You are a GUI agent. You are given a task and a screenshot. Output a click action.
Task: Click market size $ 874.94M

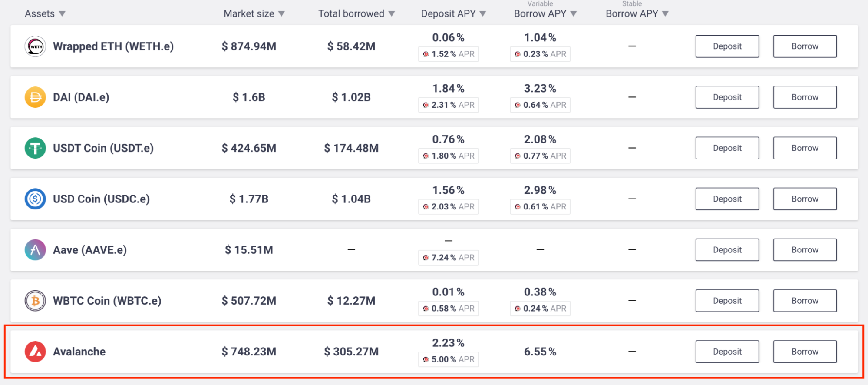pos(249,46)
